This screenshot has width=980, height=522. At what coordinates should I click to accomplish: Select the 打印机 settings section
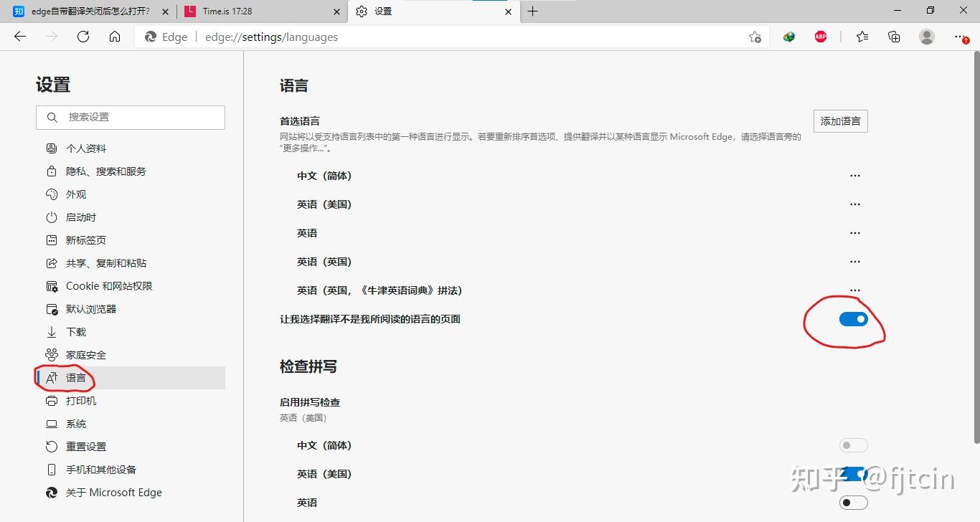81,400
